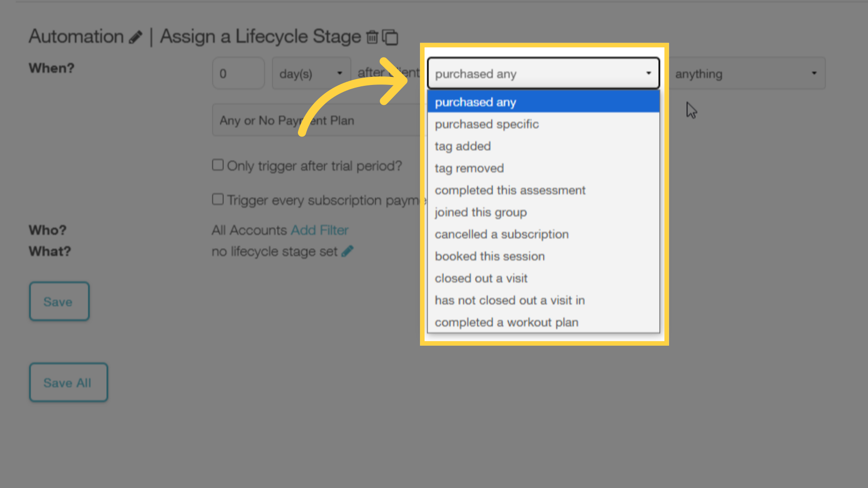This screenshot has height=488, width=868.
Task: Click the day count input field showing 0
Action: [238, 73]
